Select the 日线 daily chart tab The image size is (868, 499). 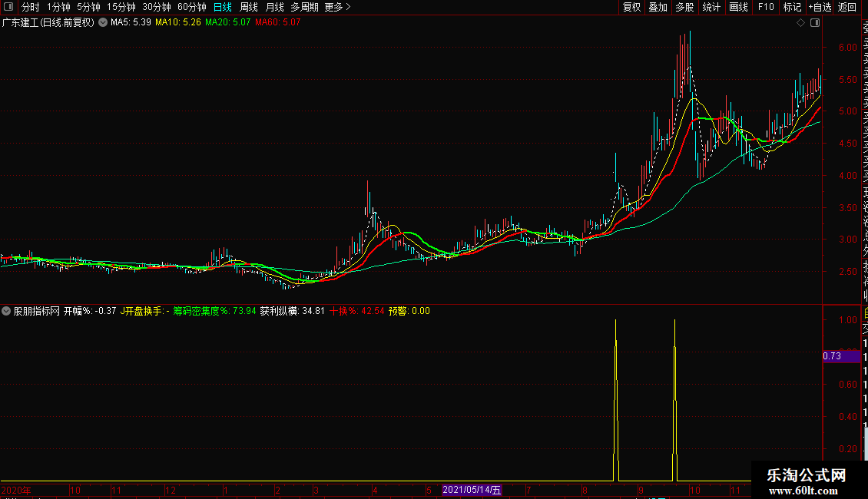tap(223, 7)
